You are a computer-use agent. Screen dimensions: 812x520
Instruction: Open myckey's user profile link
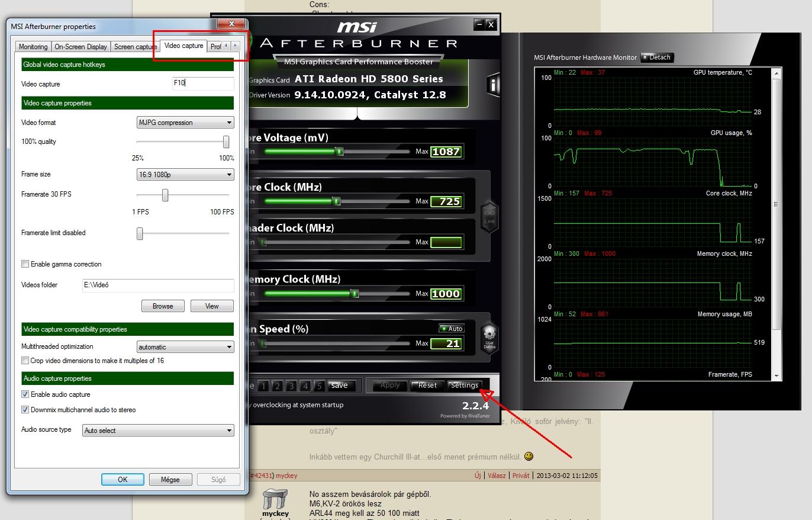click(286, 476)
